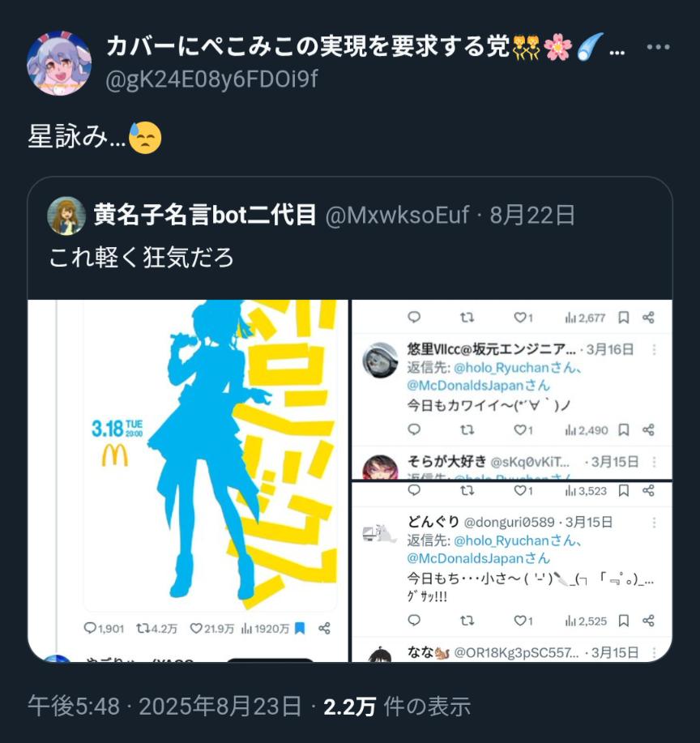Open the kebab menu on 悠里VIIcc reply
The image size is (700, 743).
(x=654, y=350)
